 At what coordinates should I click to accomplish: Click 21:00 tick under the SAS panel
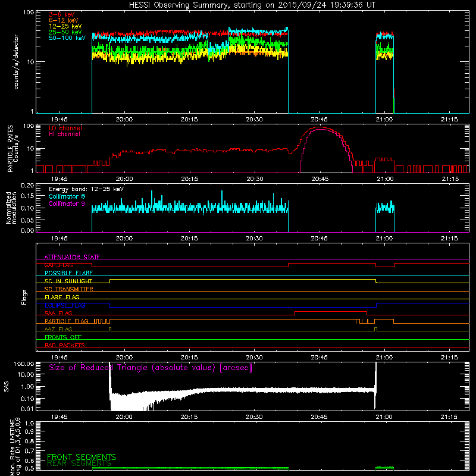click(384, 417)
